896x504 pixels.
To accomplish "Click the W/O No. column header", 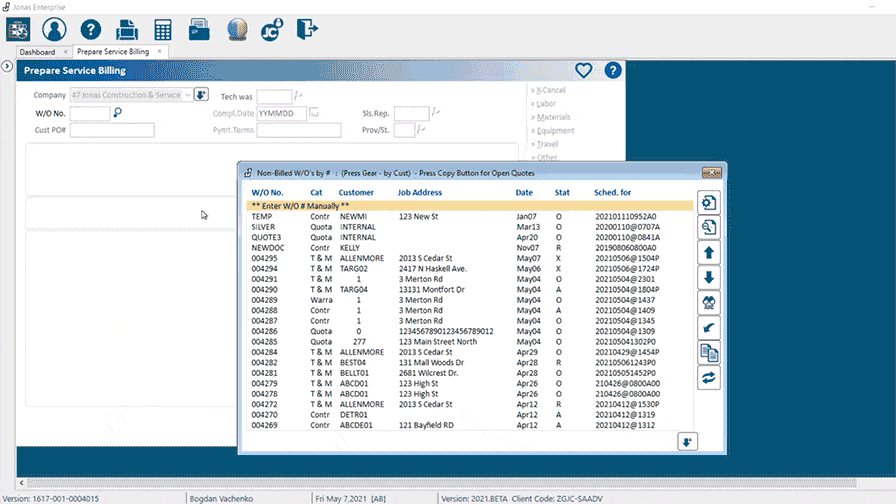I will click(x=267, y=193).
